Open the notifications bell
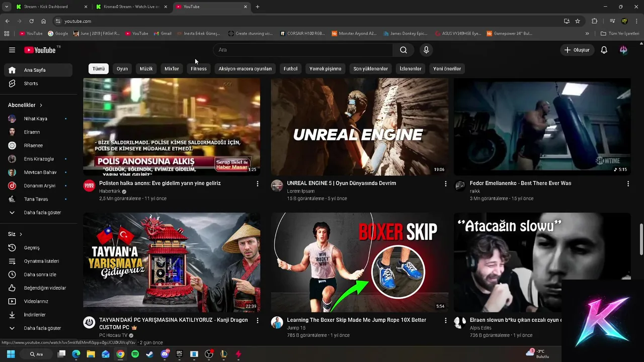The image size is (644, 362). pos(604,50)
